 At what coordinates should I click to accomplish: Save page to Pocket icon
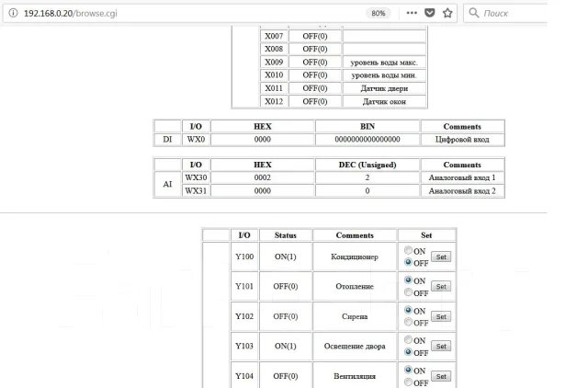430,13
